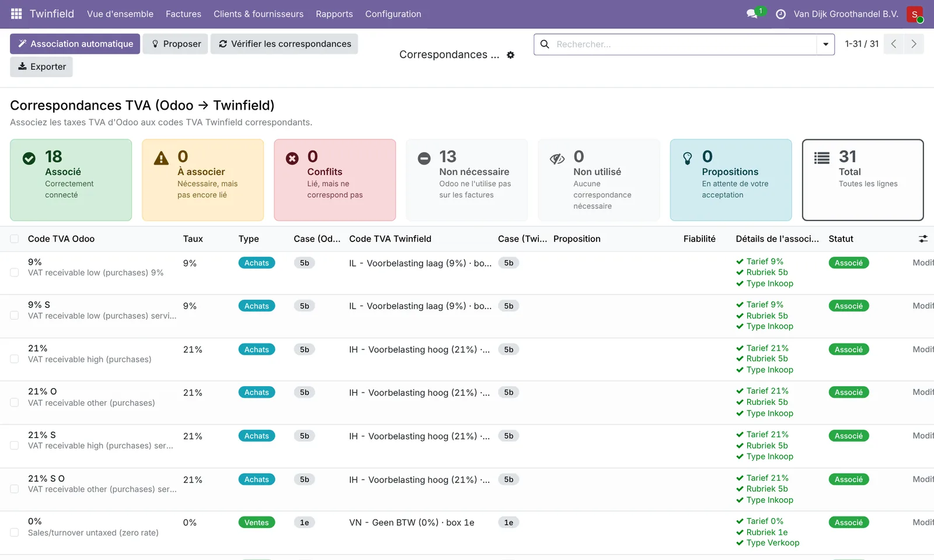
Task: Sort by Statut column header
Action: pyautogui.click(x=841, y=239)
